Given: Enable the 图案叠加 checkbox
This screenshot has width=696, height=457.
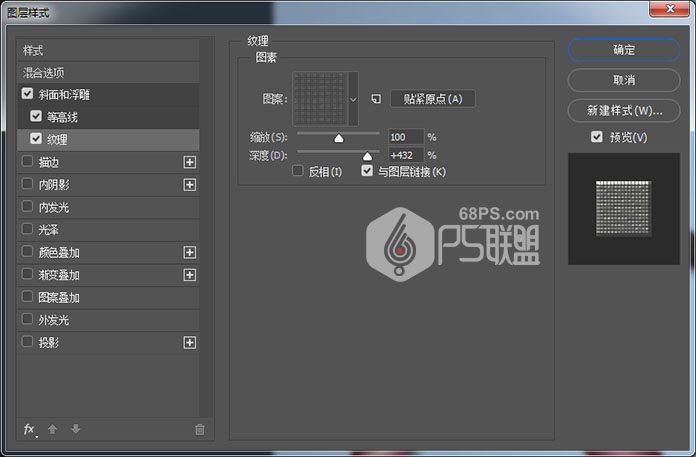Looking at the screenshot, I should (x=27, y=296).
